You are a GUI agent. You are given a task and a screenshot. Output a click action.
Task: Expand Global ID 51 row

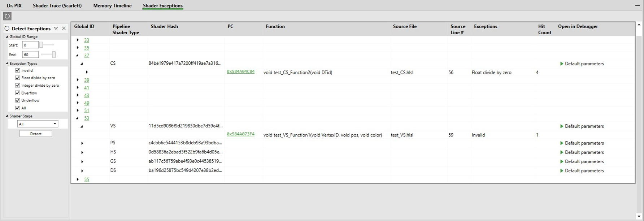(x=78, y=110)
